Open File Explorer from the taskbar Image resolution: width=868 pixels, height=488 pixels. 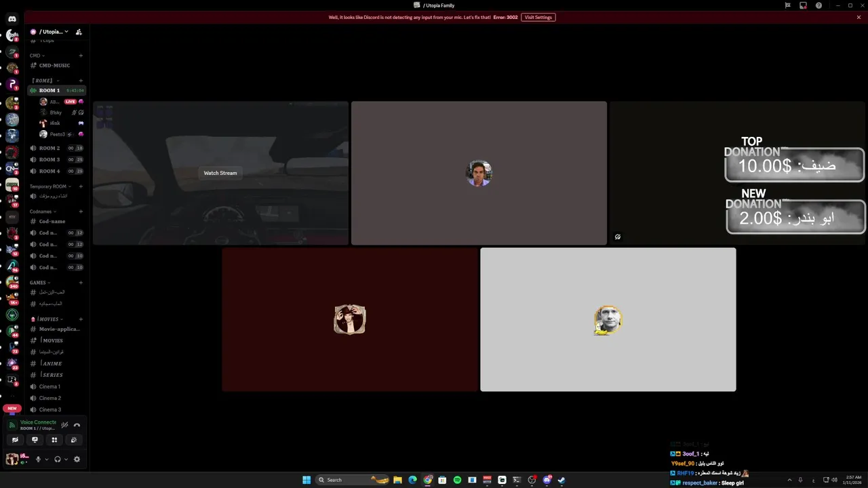[397, 480]
